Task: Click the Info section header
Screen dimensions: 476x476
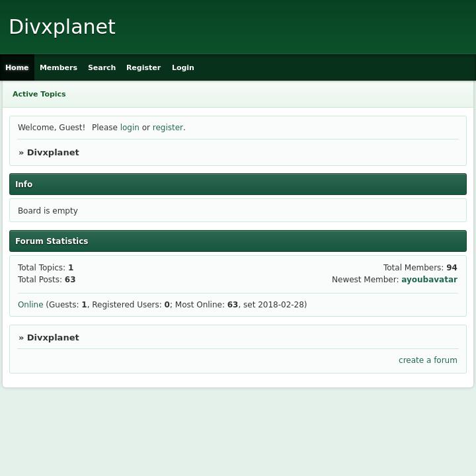Action: point(24,184)
